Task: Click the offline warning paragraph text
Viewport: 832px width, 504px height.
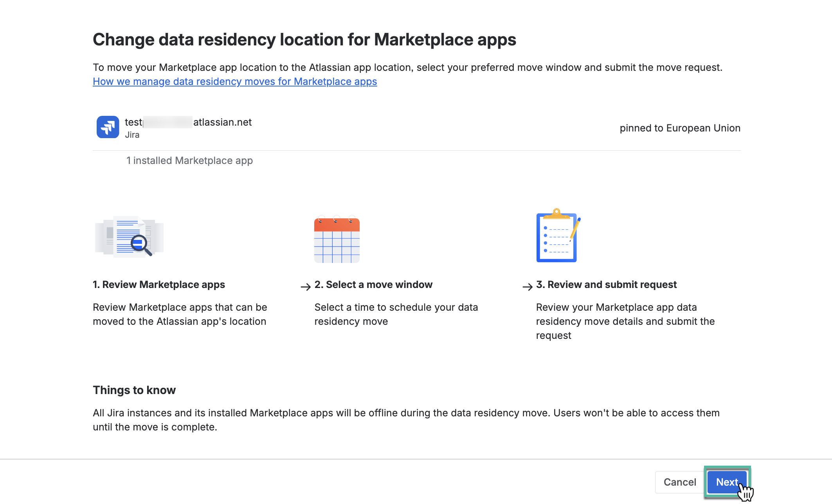Action: tap(406, 420)
